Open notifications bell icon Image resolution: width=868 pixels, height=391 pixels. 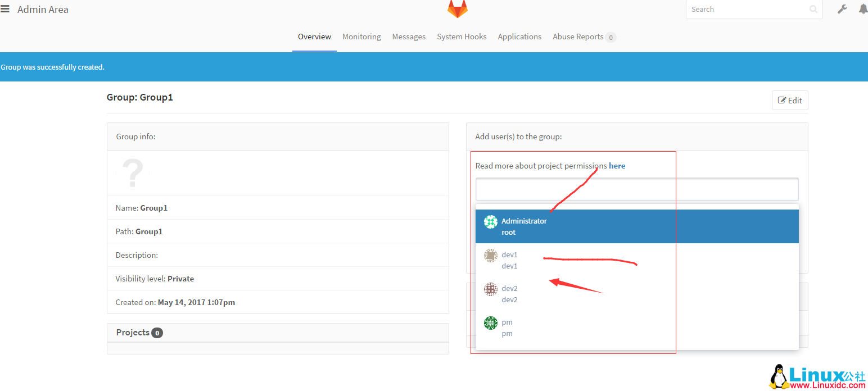coord(863,9)
